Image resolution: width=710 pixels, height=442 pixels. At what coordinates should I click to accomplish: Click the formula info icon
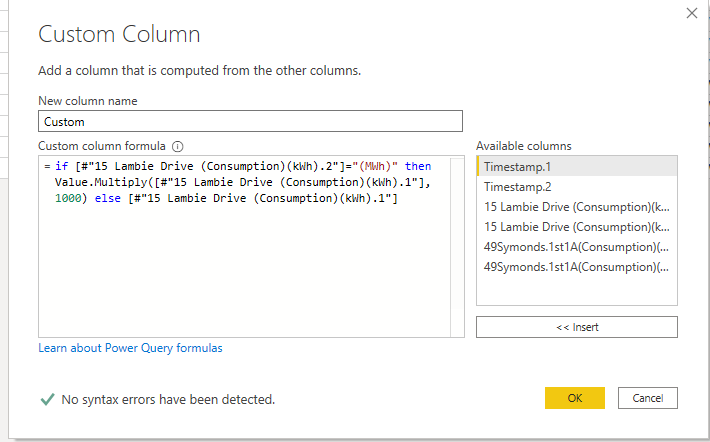click(178, 146)
